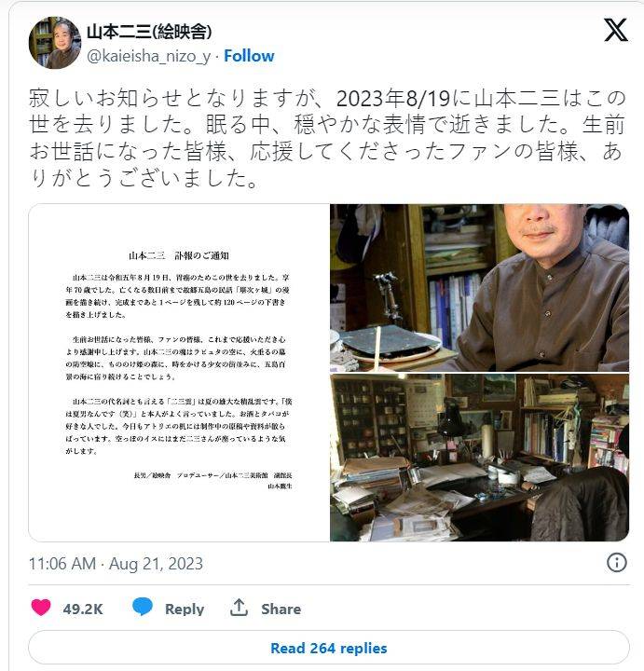This screenshot has height=671, width=644.
Task: Click the share upload arrow icon
Action: pyautogui.click(x=239, y=608)
